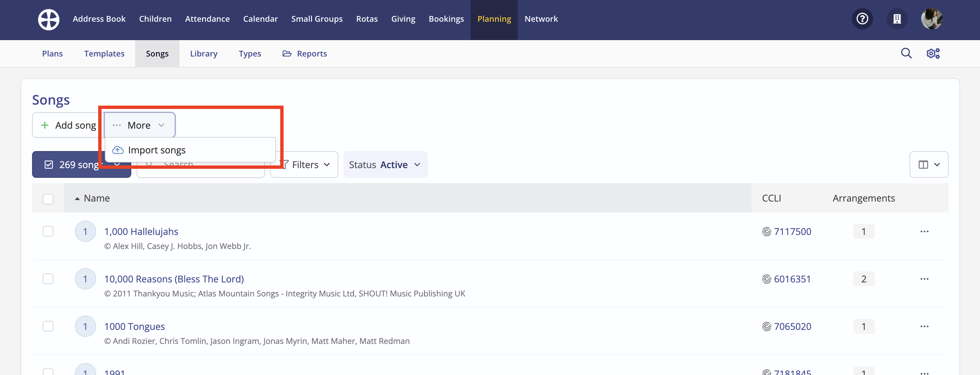Switch to the Templates tab

point(104,54)
